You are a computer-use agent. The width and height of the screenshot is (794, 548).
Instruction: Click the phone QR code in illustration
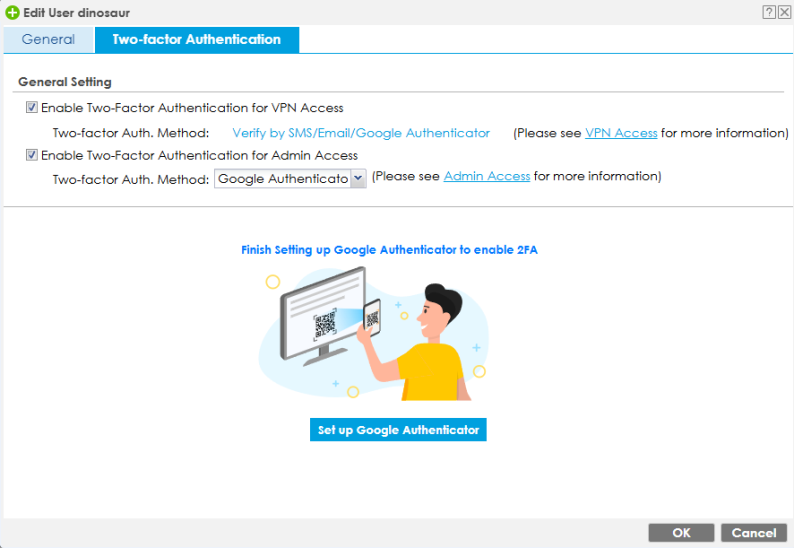pyautogui.click(x=372, y=319)
